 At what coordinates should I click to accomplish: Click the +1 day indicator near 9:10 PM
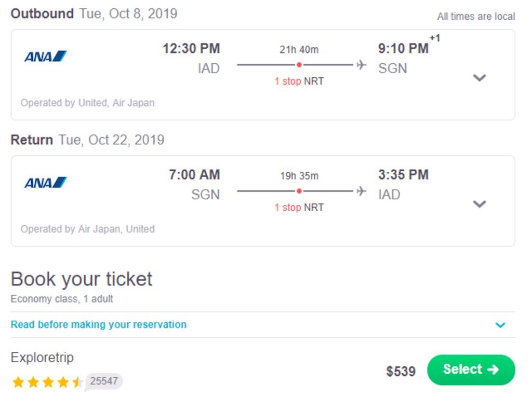coord(435,38)
